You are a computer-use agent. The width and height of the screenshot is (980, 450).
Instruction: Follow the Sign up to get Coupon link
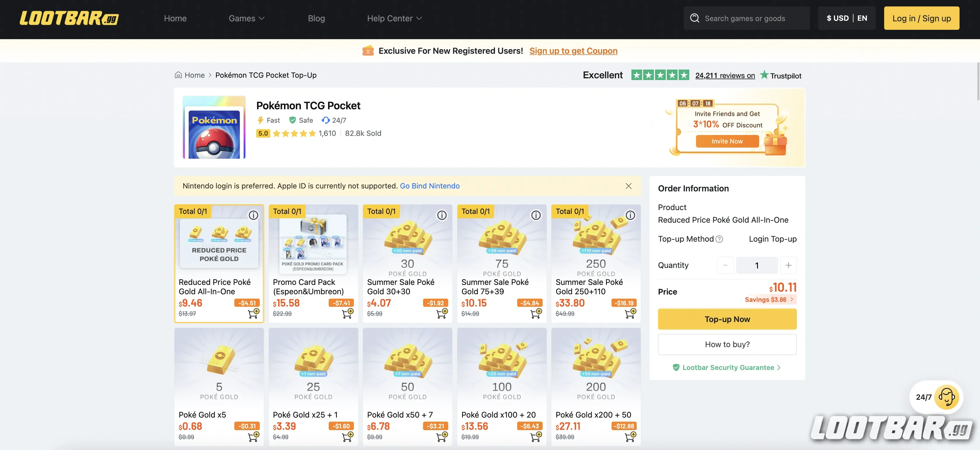[573, 51]
